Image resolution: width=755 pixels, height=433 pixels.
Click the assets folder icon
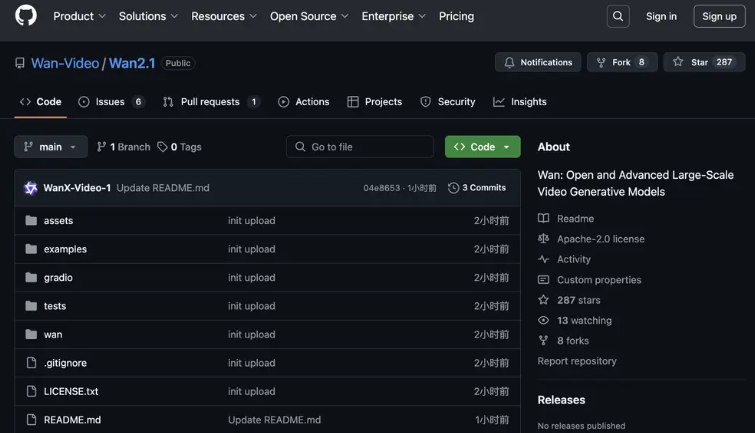[30, 221]
